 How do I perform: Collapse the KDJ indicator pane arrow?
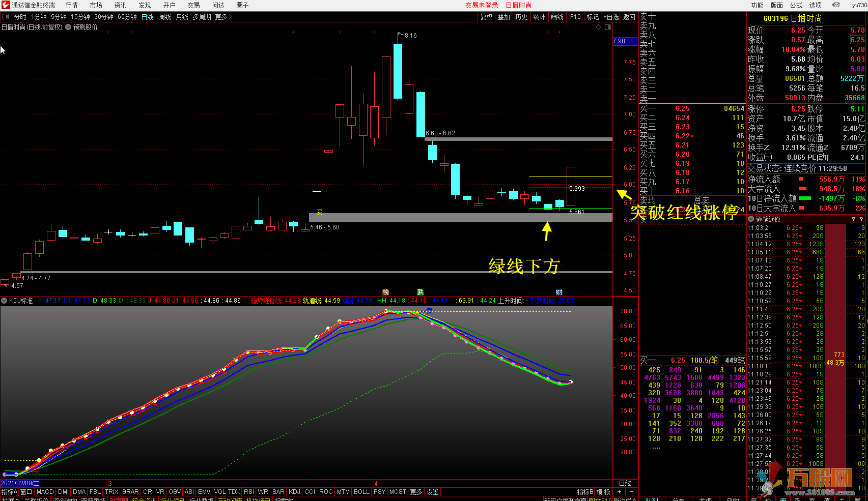(4, 301)
